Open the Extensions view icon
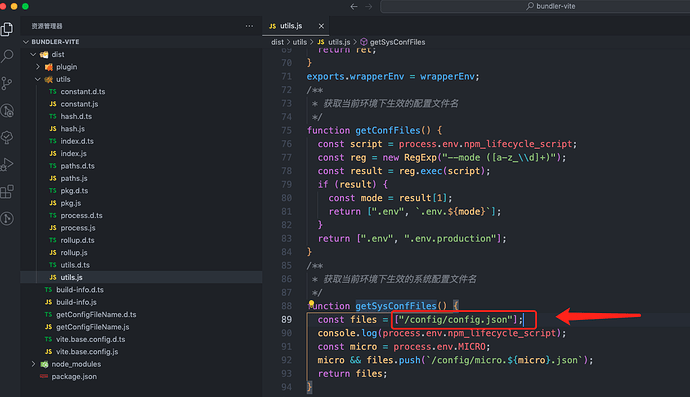The image size is (690, 397). [x=7, y=192]
